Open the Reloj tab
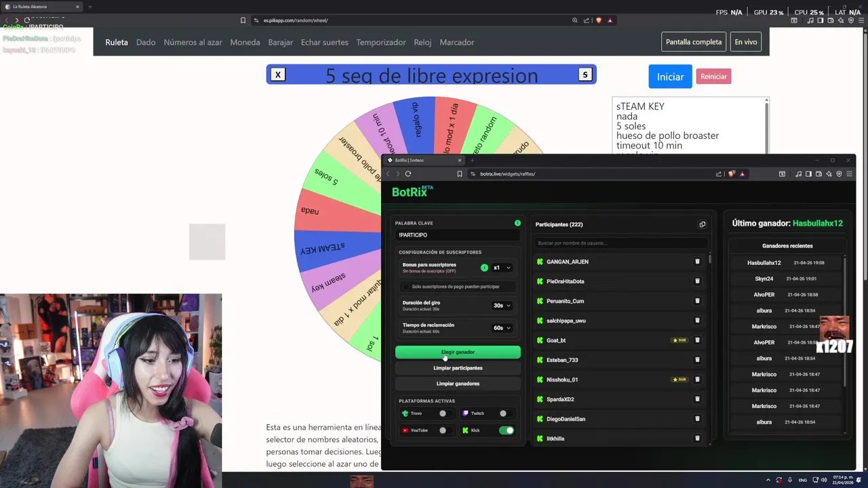The height and width of the screenshot is (488, 868). [x=422, y=42]
